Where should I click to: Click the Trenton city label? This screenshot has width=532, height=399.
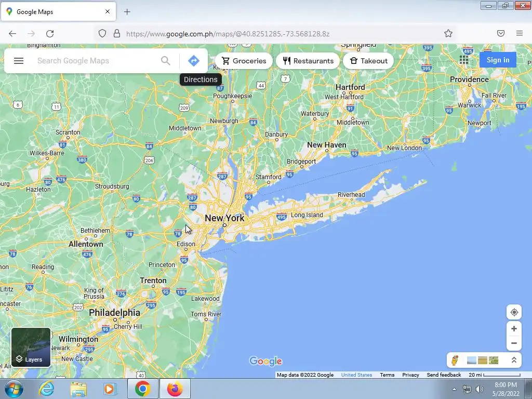[x=153, y=281]
